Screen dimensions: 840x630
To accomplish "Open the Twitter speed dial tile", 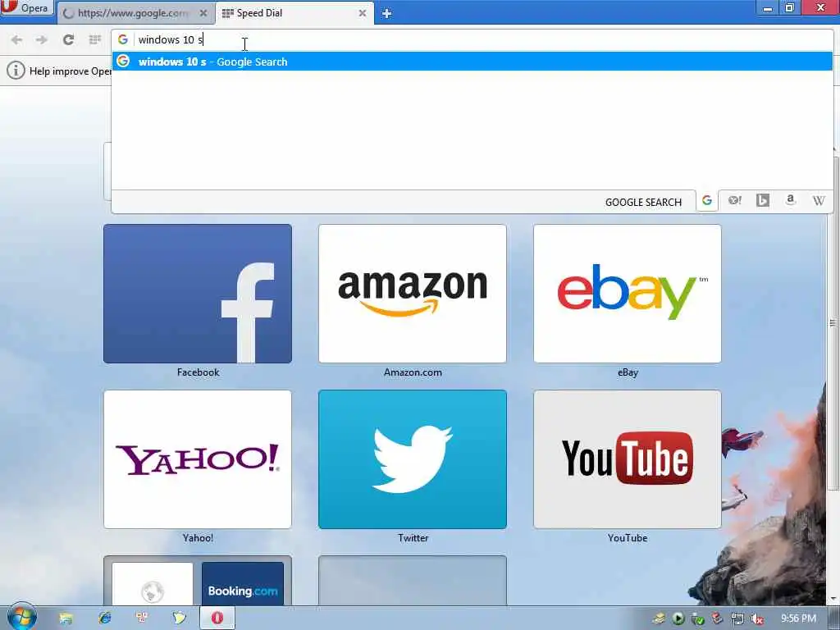I will point(413,459).
